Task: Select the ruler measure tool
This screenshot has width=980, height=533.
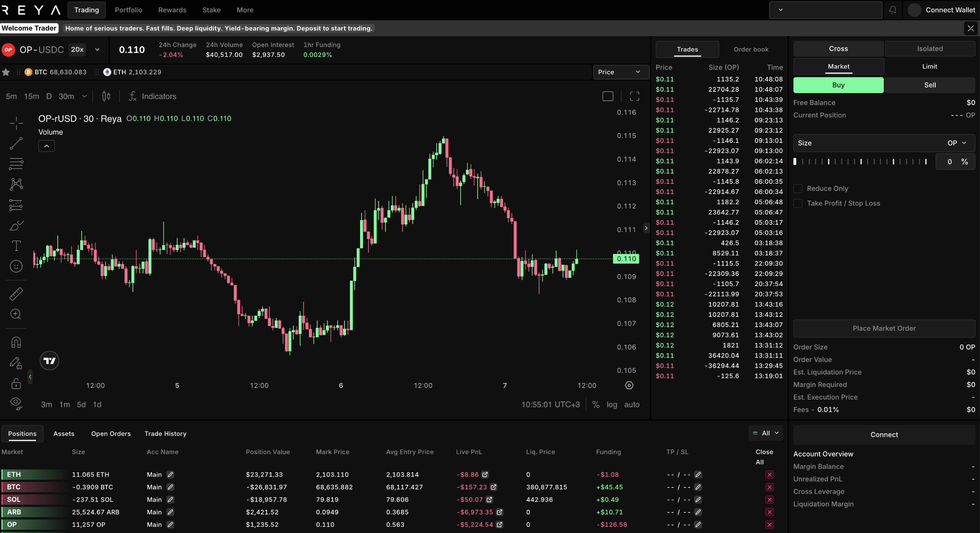Action: [16, 294]
